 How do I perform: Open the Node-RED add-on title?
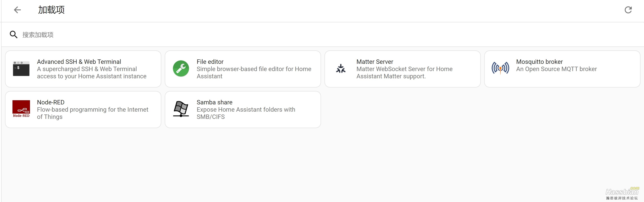click(51, 102)
